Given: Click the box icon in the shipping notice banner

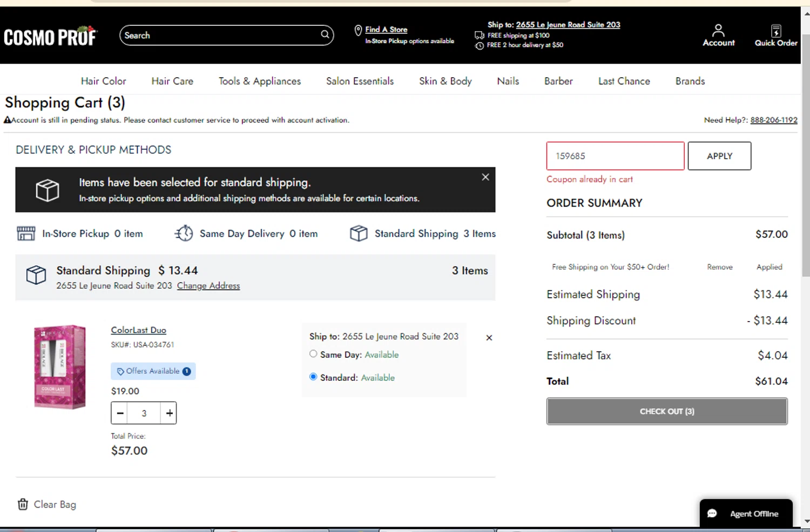Looking at the screenshot, I should 48,190.
